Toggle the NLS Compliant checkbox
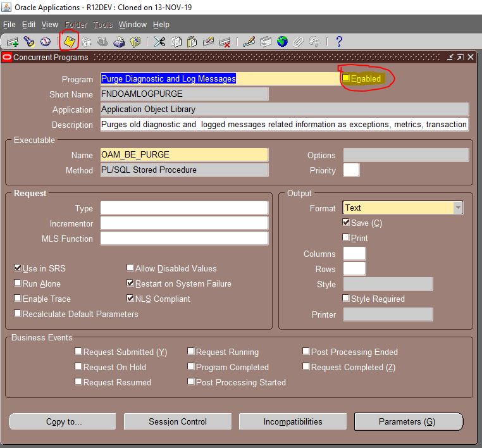 tap(130, 298)
